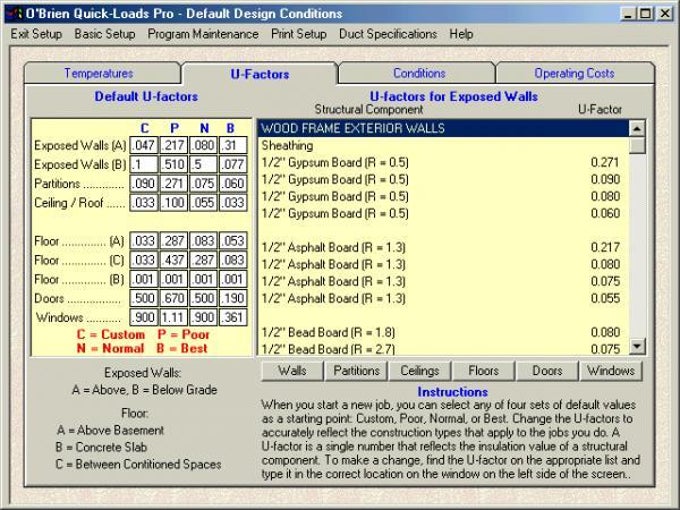Edit Floor (A) Poor value .287
The height and width of the screenshot is (510, 680).
(173, 241)
